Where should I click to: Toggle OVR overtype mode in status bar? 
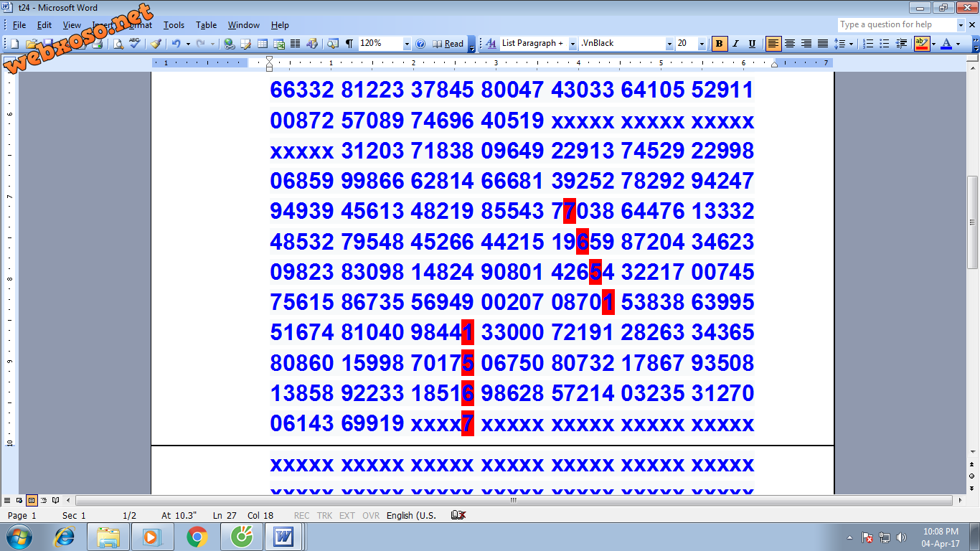[370, 515]
